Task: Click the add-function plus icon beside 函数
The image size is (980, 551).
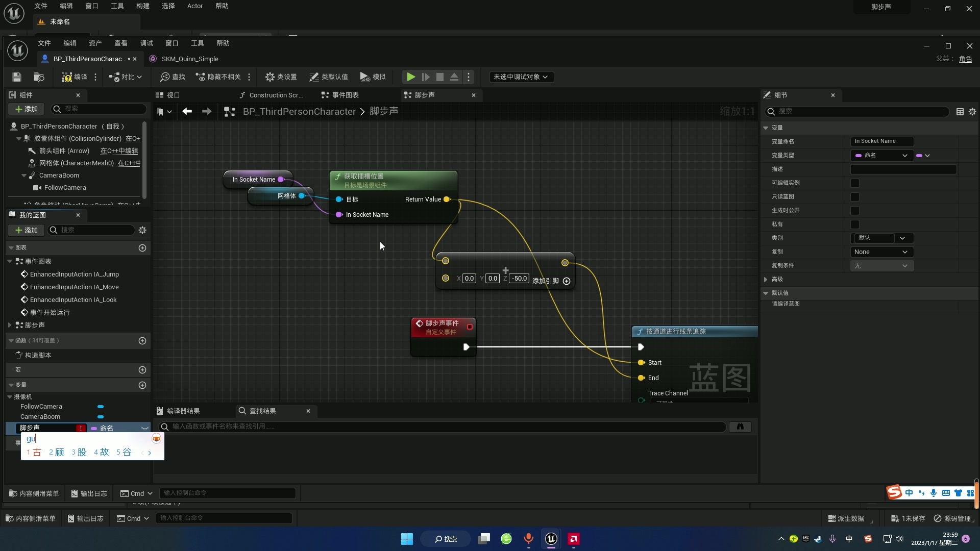Action: tap(142, 341)
